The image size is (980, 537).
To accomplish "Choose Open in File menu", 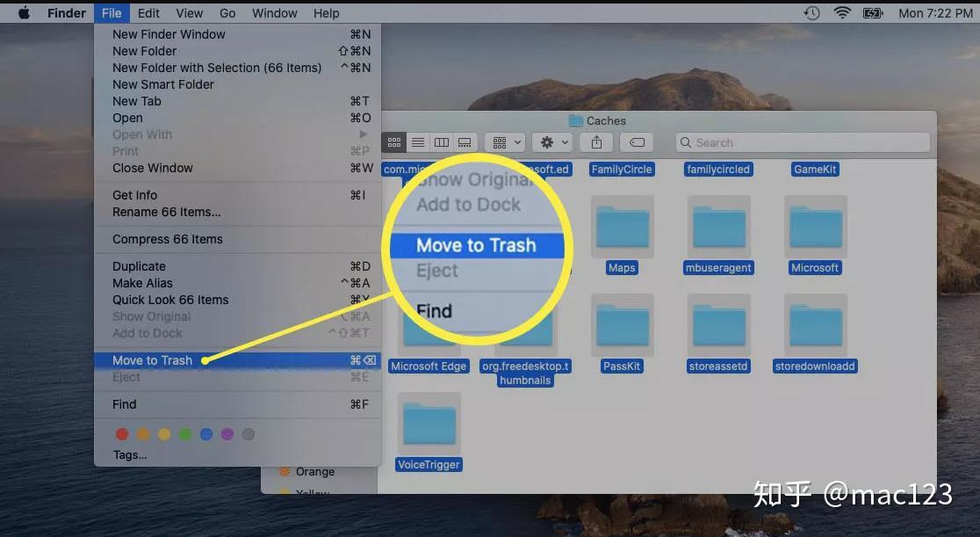I will click(x=237, y=119).
